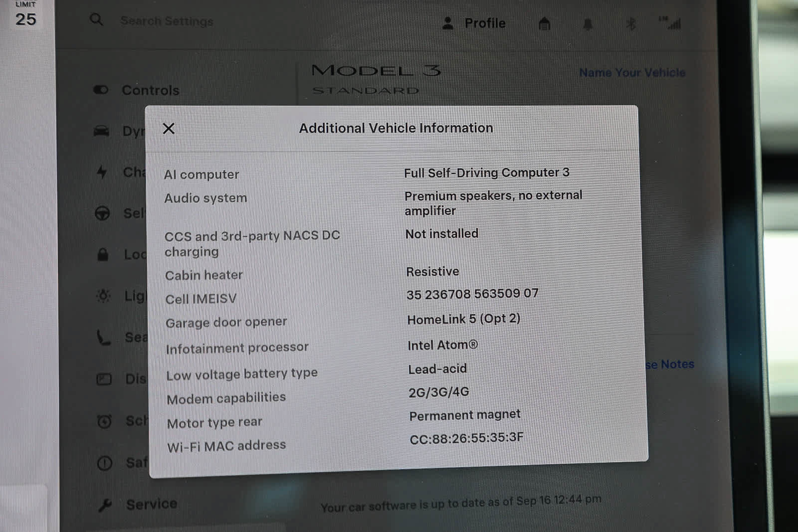
Task: Select MAC address CC:88:26:55:35:3F
Action: 467,438
